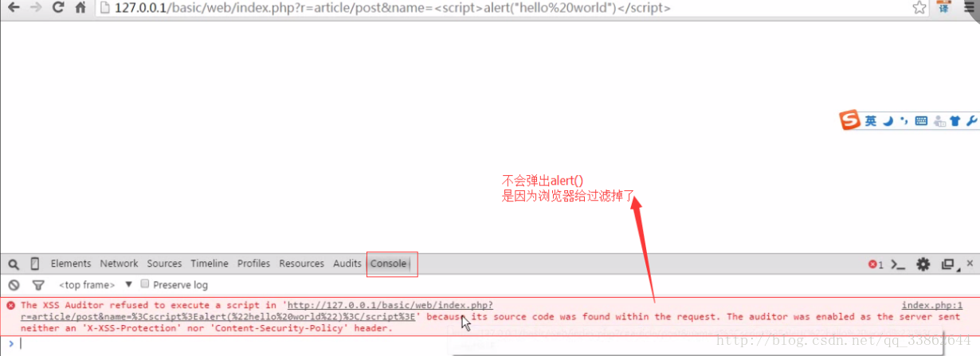Screen dimensions: 980x356
Task: Go forward with the browser forward arrow
Action: tap(36, 8)
